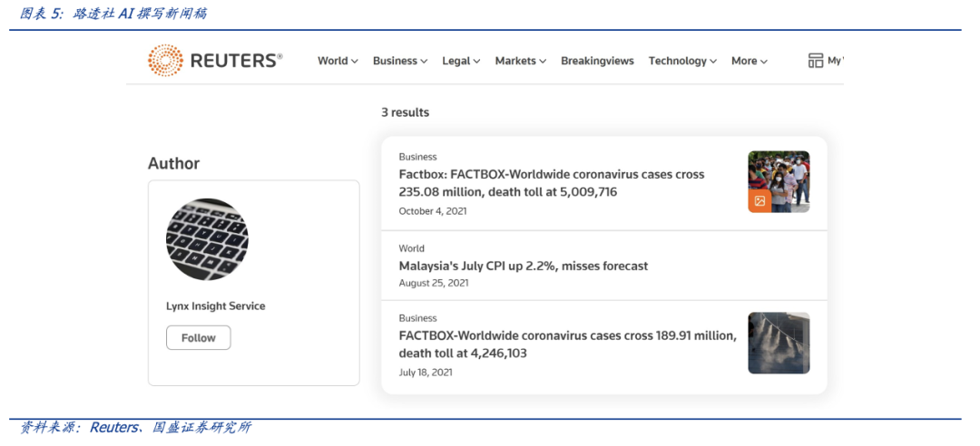Click the dark thumbnail on third result
Viewport: 980px width, 446px height.
tap(779, 343)
